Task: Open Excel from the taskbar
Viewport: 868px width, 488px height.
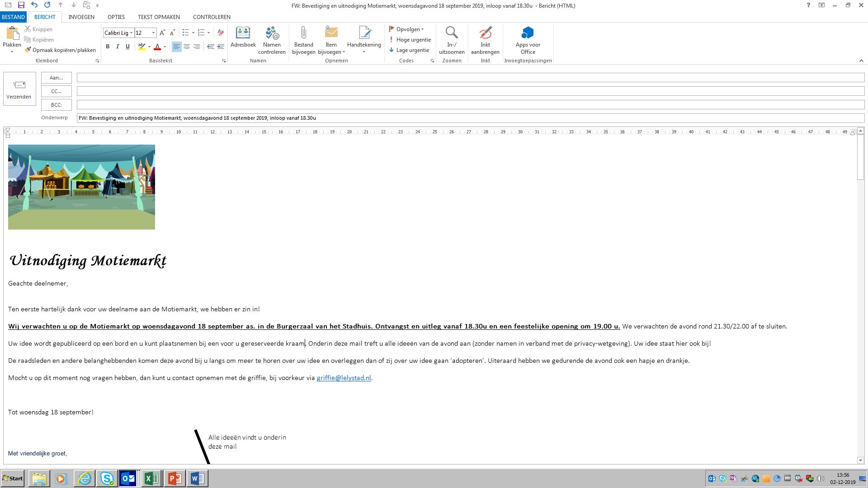Action: 151,479
